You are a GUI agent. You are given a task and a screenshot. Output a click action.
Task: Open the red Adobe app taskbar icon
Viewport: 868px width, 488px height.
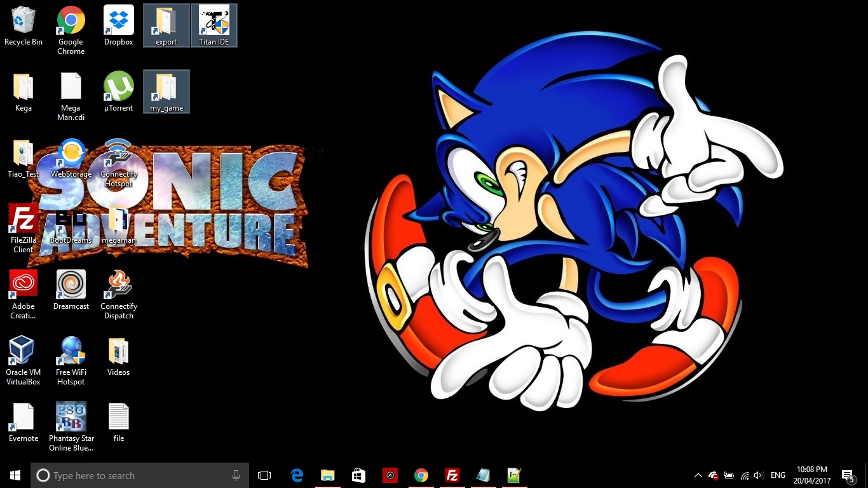pyautogui.click(x=390, y=475)
